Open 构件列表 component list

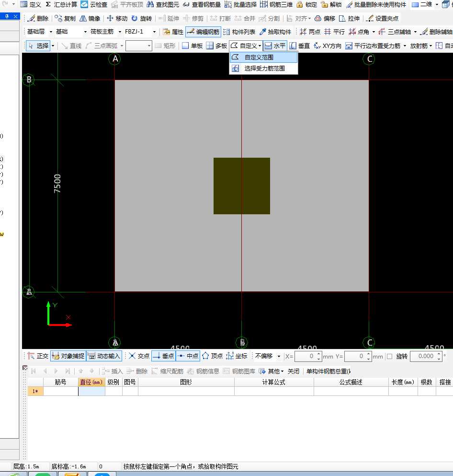239,32
